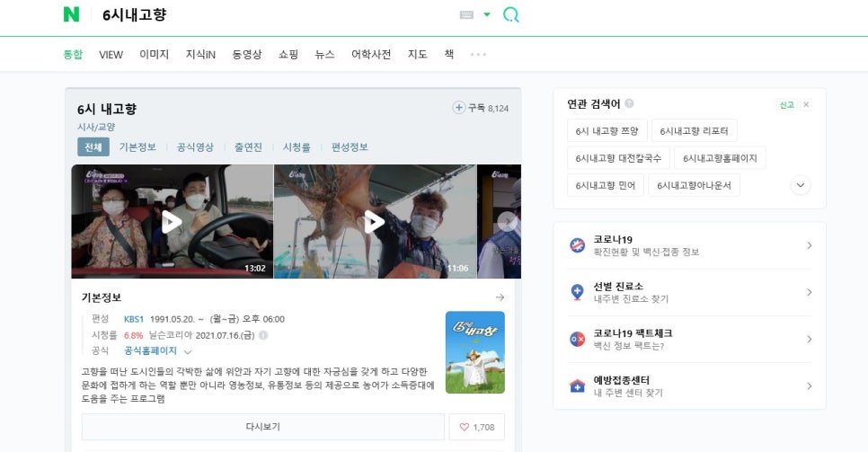Search related term 6시내고향 대전칼국수
Screen dimensions: 868x452
pos(618,158)
